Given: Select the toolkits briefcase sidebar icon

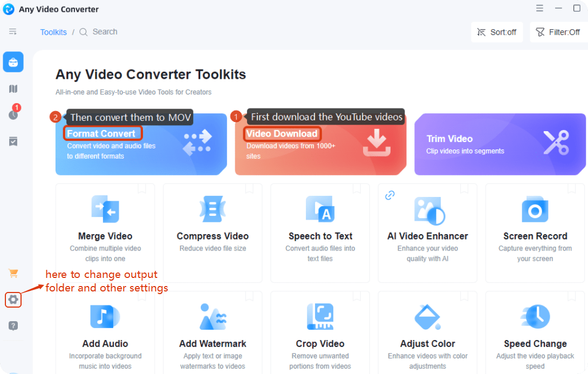Looking at the screenshot, I should pyautogui.click(x=13, y=62).
